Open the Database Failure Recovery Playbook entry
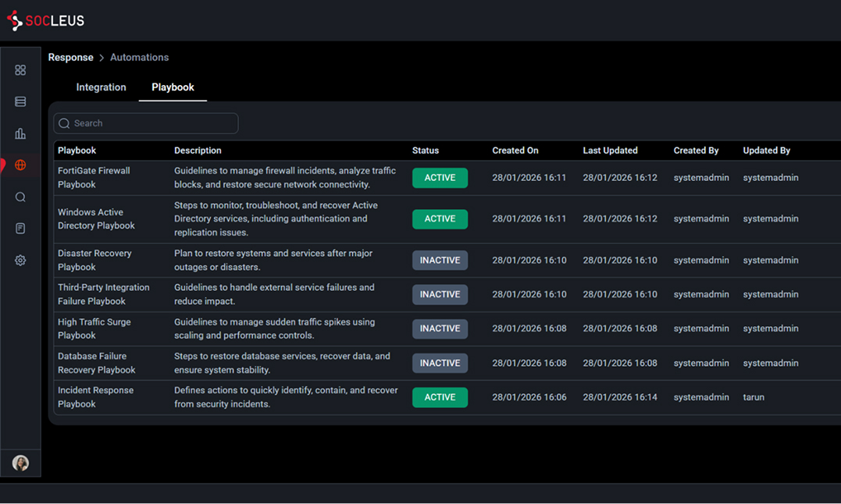 (96, 363)
